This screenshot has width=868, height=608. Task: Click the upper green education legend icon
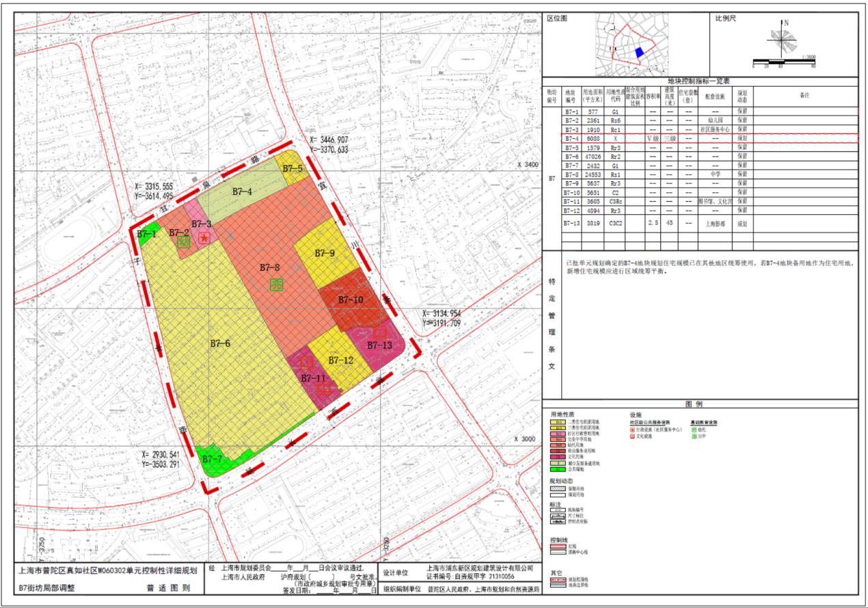(x=693, y=429)
